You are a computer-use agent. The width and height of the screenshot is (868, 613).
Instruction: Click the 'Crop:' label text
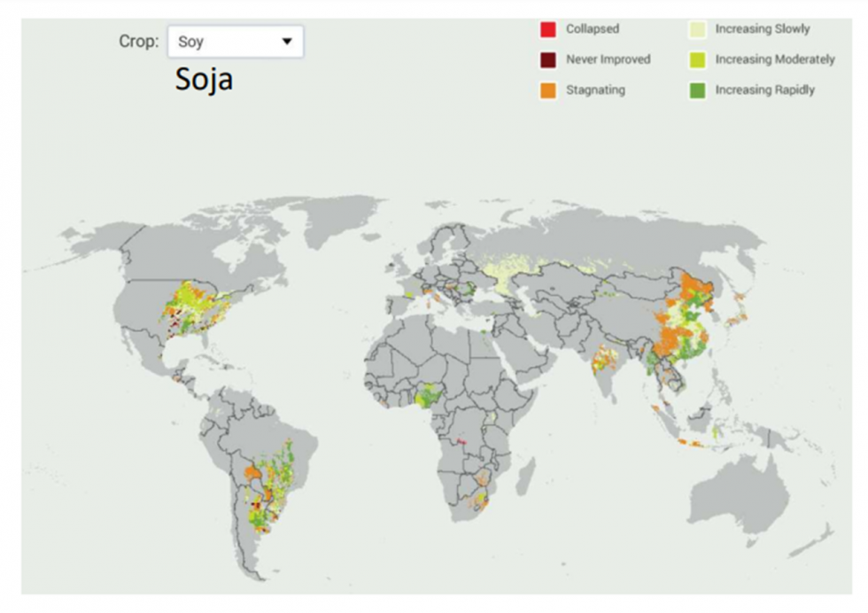(139, 42)
